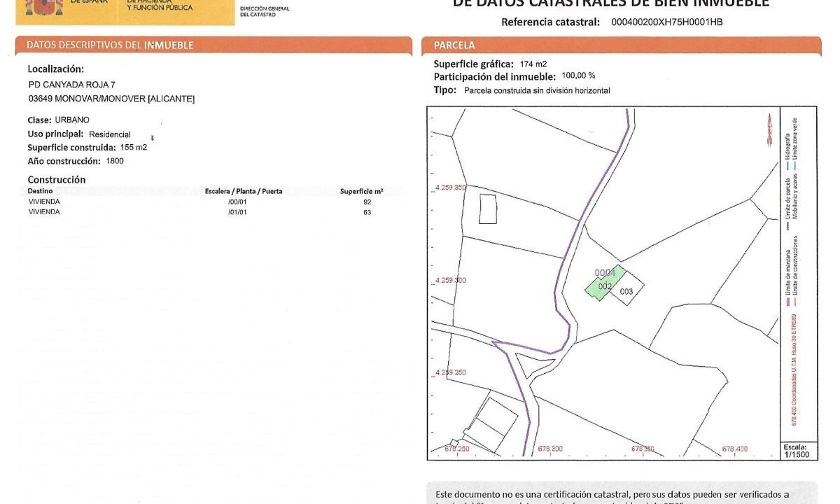The width and height of the screenshot is (840, 504).
Task: Click the 'Localización:' heading
Action: pos(56,69)
